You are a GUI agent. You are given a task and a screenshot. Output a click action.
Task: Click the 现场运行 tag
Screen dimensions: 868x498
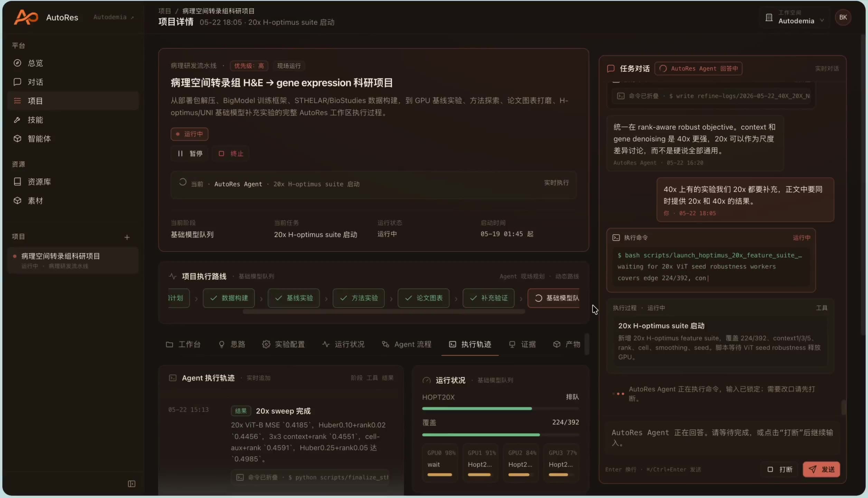click(x=289, y=66)
